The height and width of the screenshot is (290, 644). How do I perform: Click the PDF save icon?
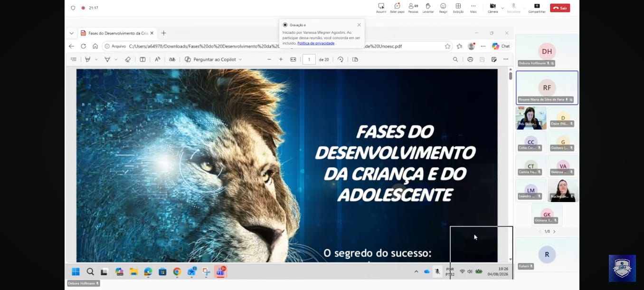[482, 59]
